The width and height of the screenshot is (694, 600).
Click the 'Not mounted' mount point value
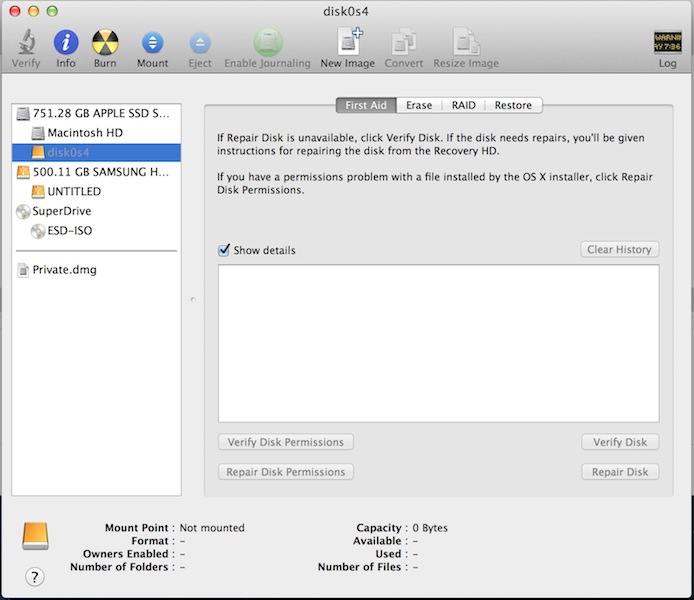point(212,528)
